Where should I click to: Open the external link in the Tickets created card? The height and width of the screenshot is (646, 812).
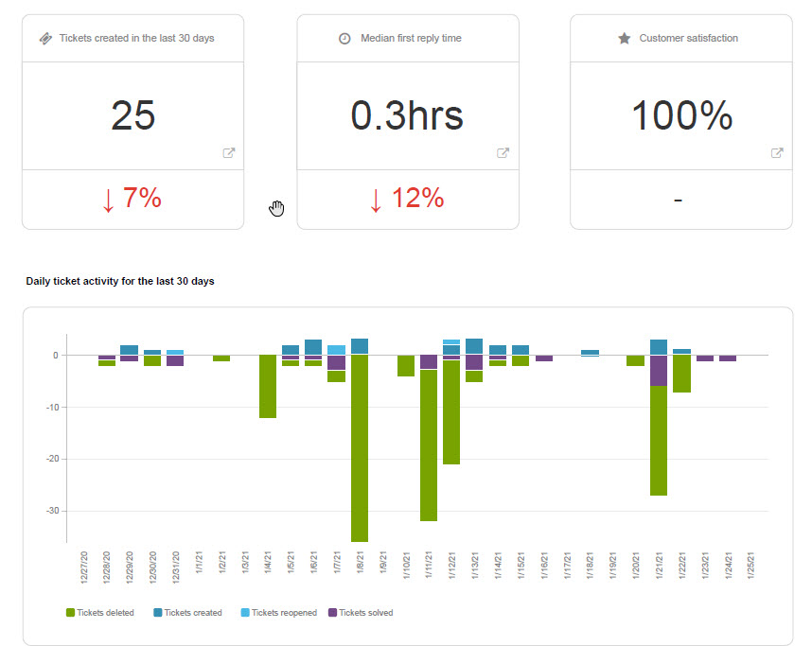click(228, 153)
